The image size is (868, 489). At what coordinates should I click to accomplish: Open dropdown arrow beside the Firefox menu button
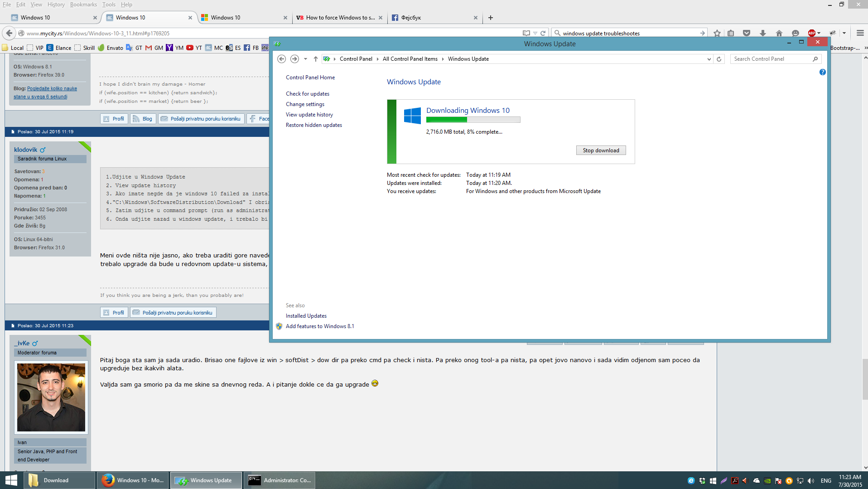(x=844, y=33)
